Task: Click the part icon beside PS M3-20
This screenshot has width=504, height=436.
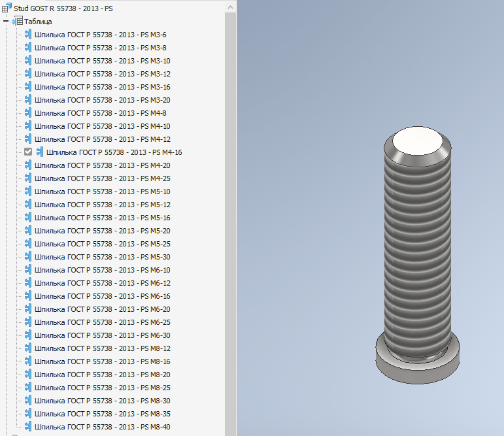Action: click(x=28, y=100)
